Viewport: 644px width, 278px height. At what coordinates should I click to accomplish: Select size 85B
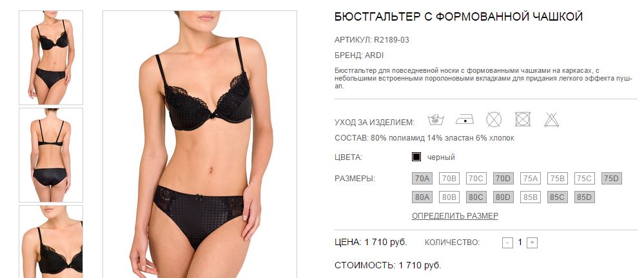pyautogui.click(x=531, y=197)
